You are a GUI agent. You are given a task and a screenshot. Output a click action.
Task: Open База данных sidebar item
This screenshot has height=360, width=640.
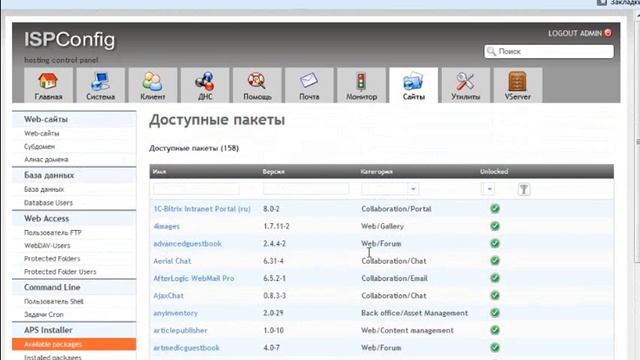[x=44, y=189]
